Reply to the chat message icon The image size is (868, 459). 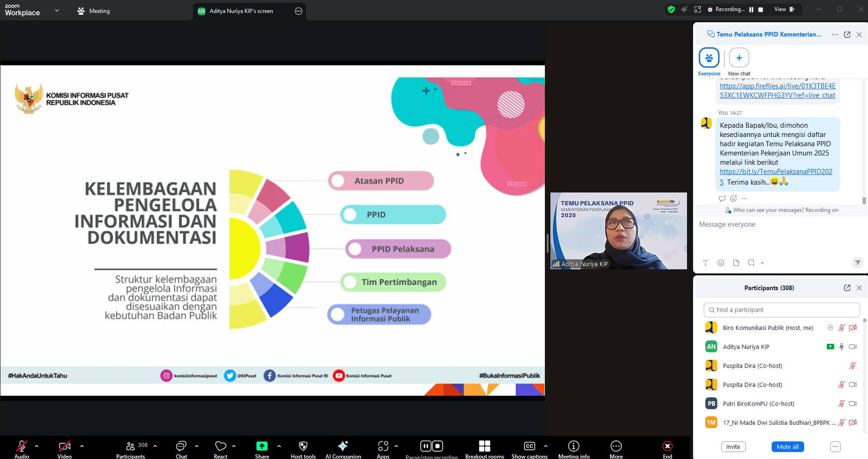pyautogui.click(x=722, y=198)
